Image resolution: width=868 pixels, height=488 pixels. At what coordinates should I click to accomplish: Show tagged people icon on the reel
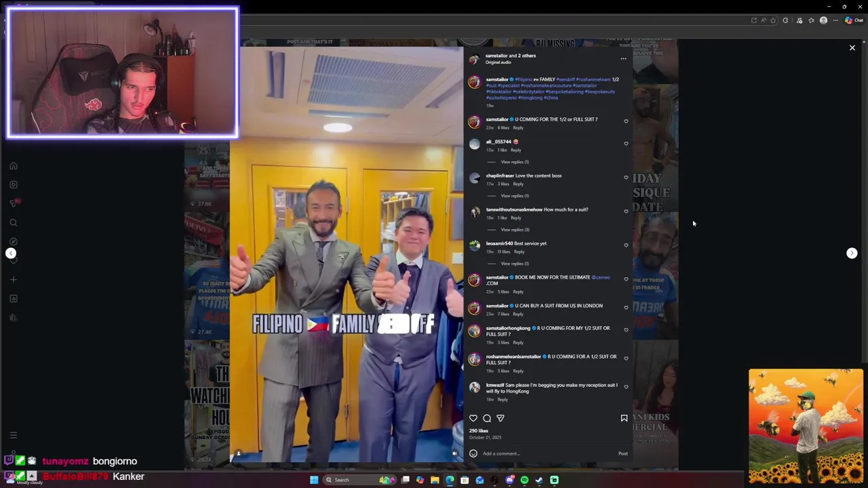click(x=238, y=453)
